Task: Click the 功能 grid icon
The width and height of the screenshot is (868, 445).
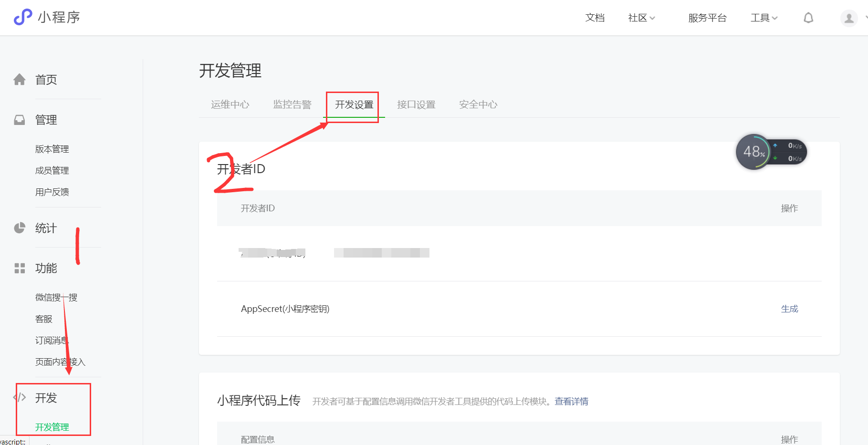Action: 20,268
